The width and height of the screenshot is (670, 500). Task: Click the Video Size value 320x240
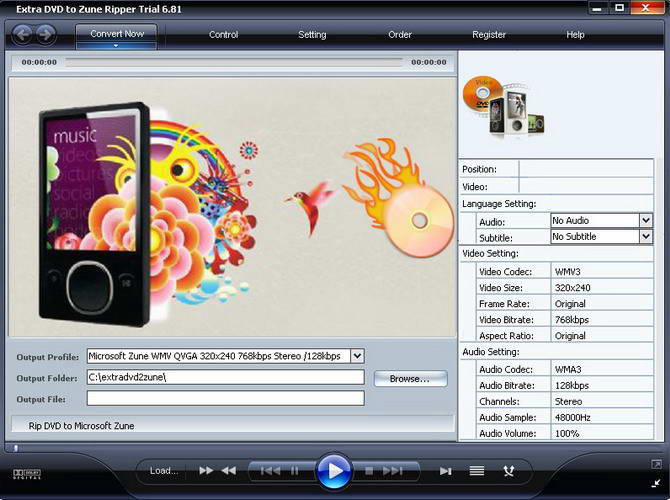(573, 288)
